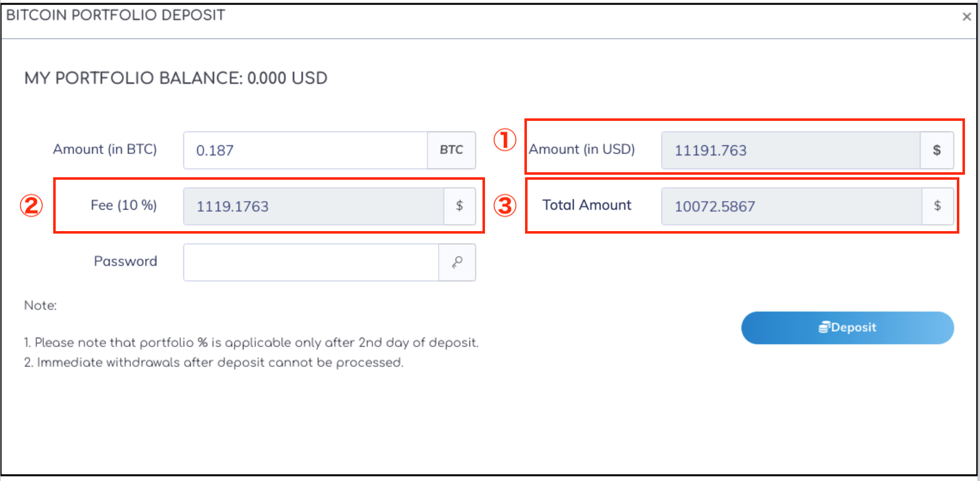Click the coins icon on Deposit button

pos(825,328)
